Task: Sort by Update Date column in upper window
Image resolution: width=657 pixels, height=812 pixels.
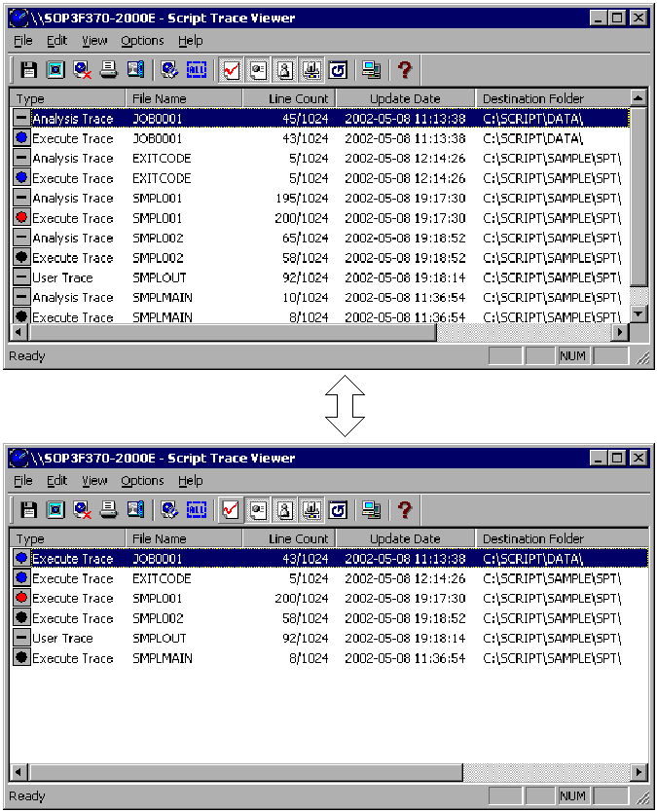Action: pos(405,98)
